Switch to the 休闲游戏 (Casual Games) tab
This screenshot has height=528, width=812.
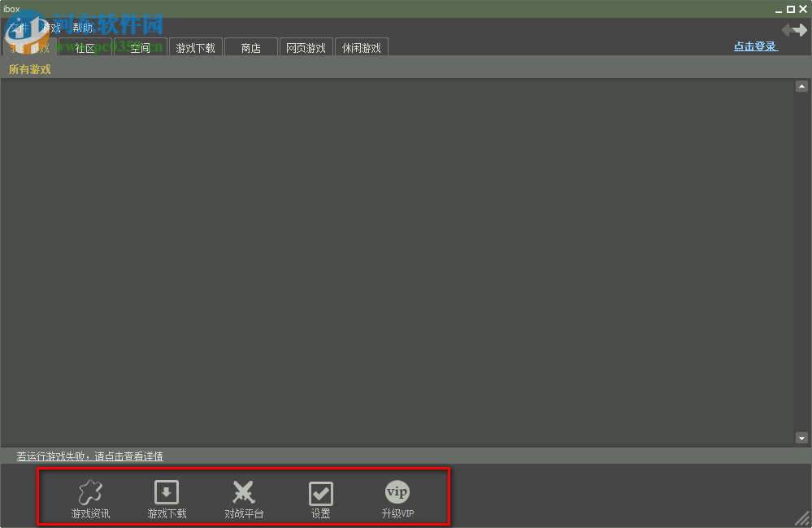(361, 47)
